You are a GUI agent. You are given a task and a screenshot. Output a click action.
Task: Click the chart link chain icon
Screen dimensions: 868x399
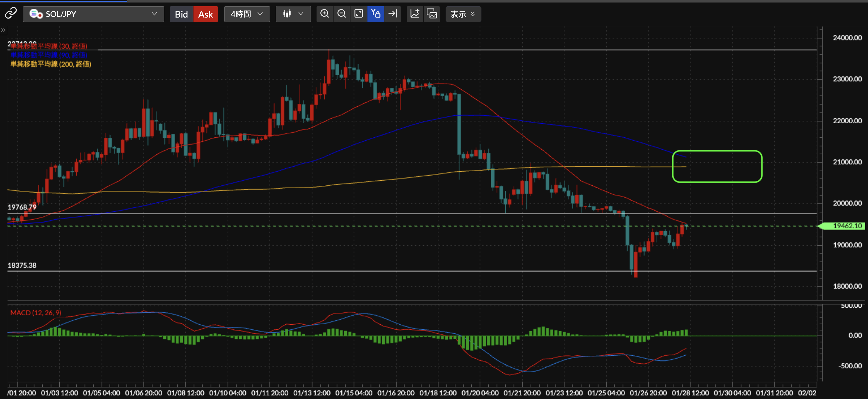coord(11,13)
